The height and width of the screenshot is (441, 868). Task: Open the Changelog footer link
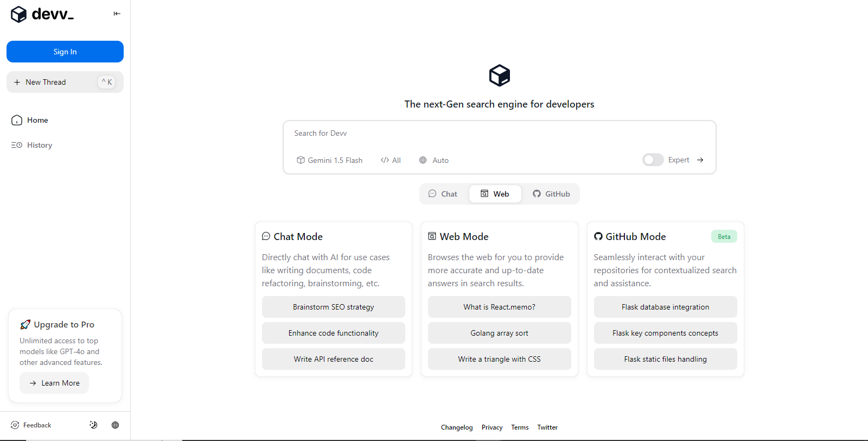457,427
